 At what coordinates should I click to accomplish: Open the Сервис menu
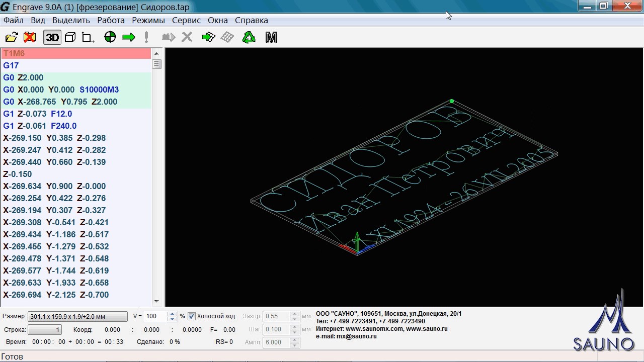click(x=186, y=20)
